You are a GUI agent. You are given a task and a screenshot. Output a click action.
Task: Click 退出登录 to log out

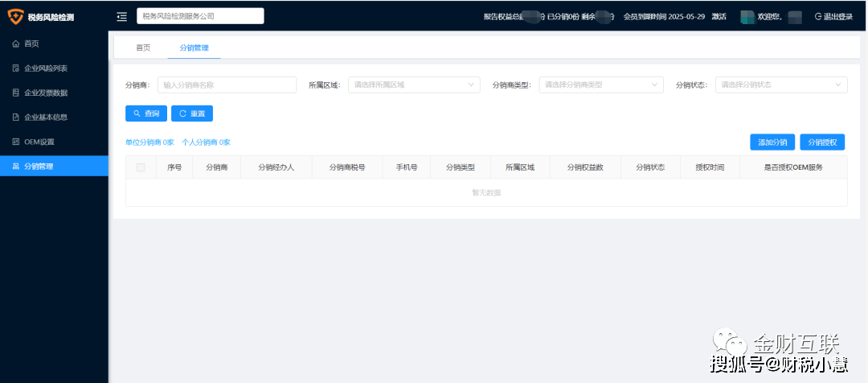833,16
